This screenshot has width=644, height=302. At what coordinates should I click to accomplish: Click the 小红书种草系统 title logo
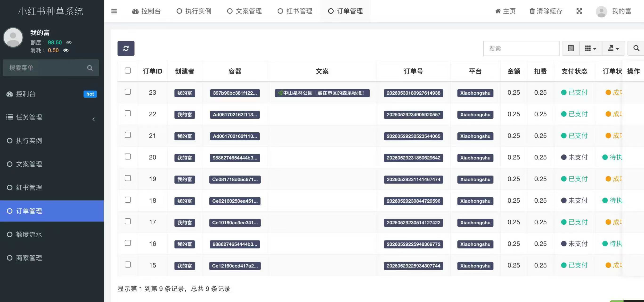(x=51, y=11)
